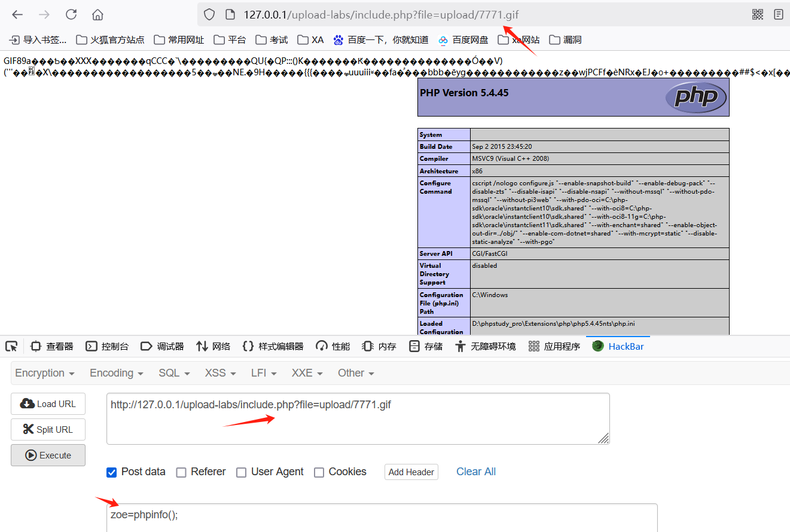Screen dimensions: 790x532
Task: Open the 平台 bookmark folder
Action: click(x=230, y=40)
